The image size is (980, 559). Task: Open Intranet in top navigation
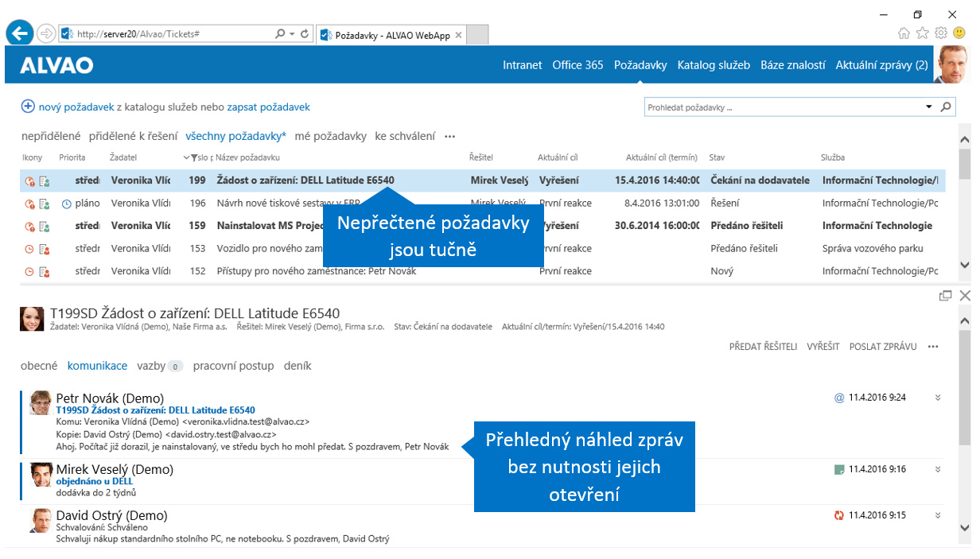523,65
